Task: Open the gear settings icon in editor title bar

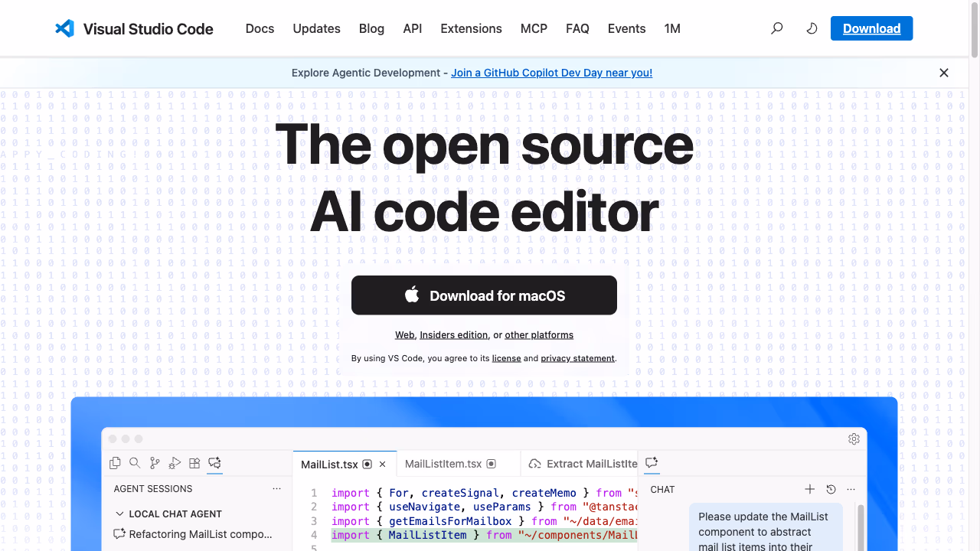Action: click(x=854, y=439)
